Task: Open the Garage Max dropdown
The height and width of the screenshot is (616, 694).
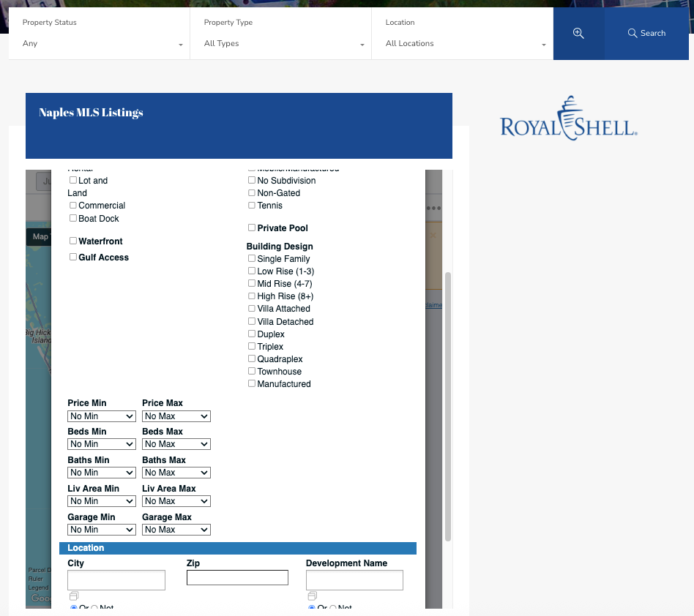Action: [x=176, y=530]
